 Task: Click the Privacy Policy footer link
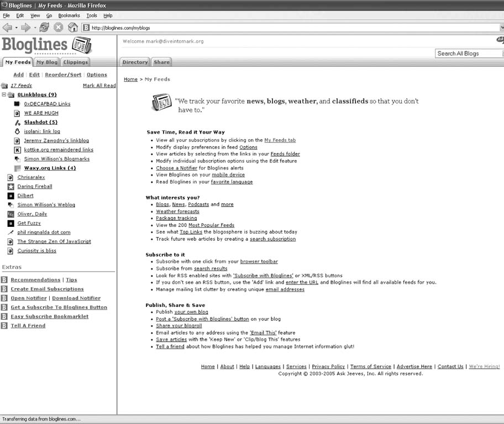click(x=328, y=367)
